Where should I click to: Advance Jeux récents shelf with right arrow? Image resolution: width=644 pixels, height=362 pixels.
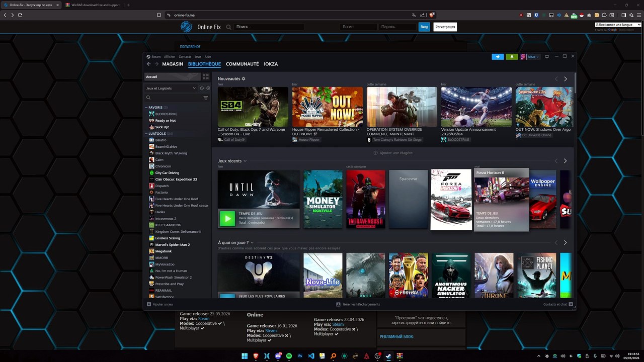point(565,161)
